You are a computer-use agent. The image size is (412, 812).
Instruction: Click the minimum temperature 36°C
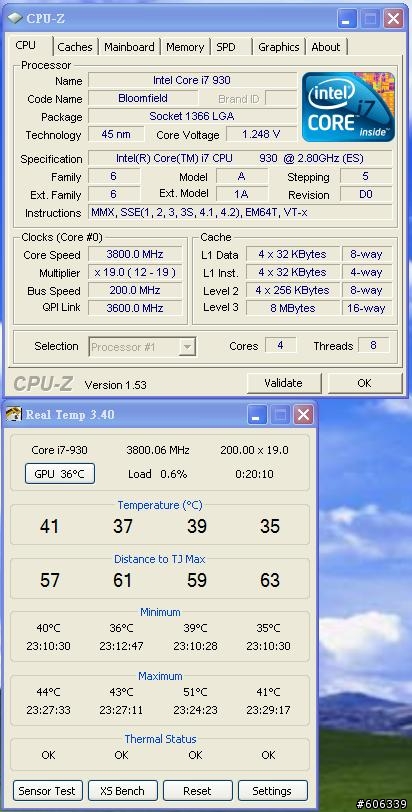coord(122,628)
